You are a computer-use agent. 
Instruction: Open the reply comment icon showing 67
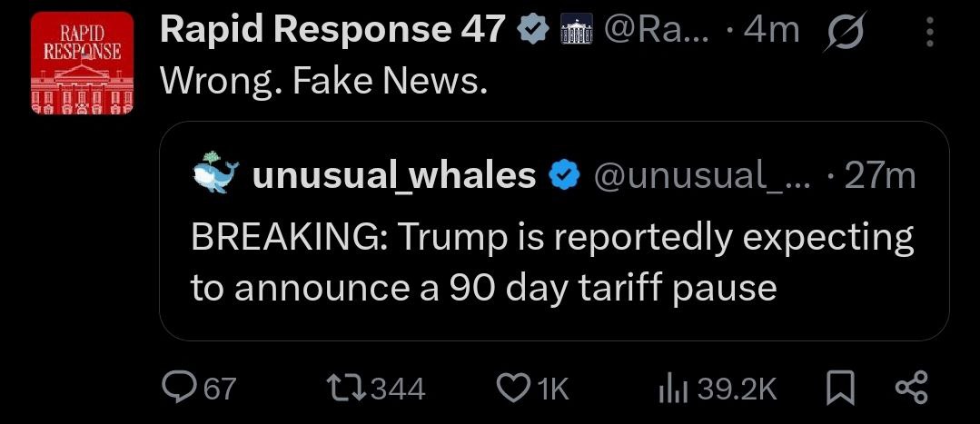click(x=199, y=389)
